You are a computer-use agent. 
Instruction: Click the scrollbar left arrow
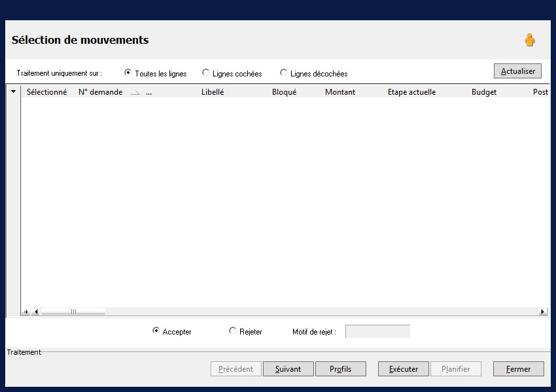(36, 312)
